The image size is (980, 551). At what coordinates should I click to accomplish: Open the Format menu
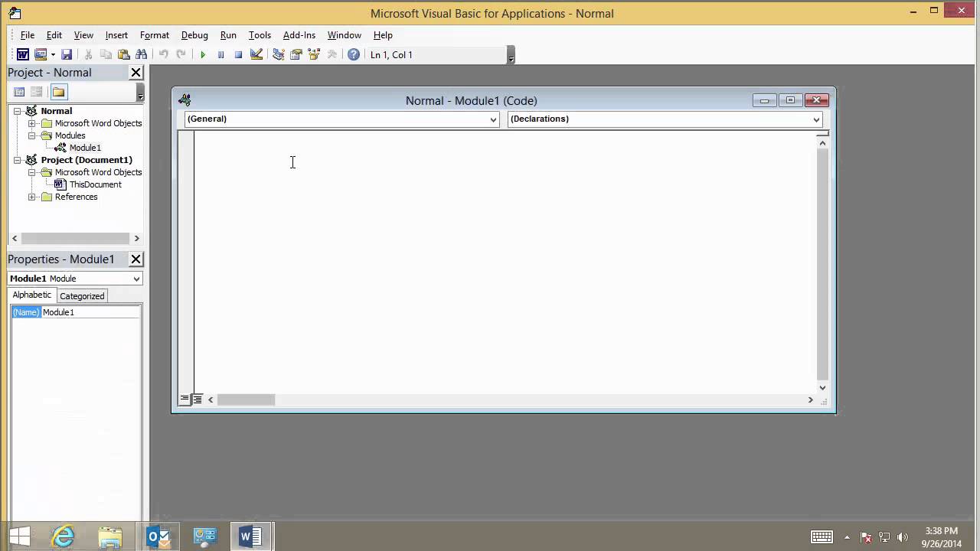(154, 35)
